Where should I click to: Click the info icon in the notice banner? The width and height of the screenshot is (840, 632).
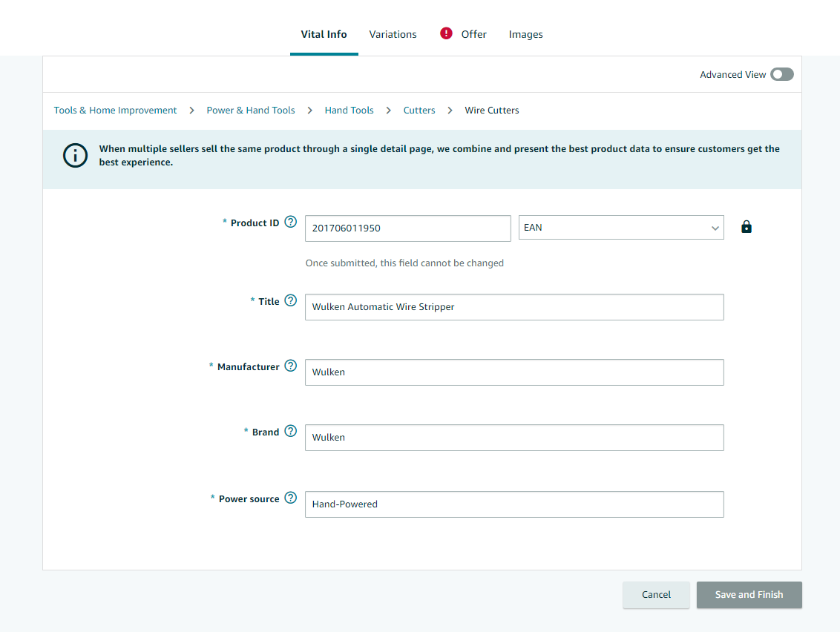tap(75, 156)
